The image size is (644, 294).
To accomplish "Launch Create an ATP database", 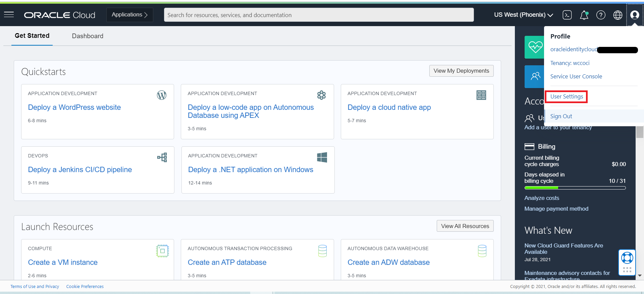I will (x=227, y=263).
